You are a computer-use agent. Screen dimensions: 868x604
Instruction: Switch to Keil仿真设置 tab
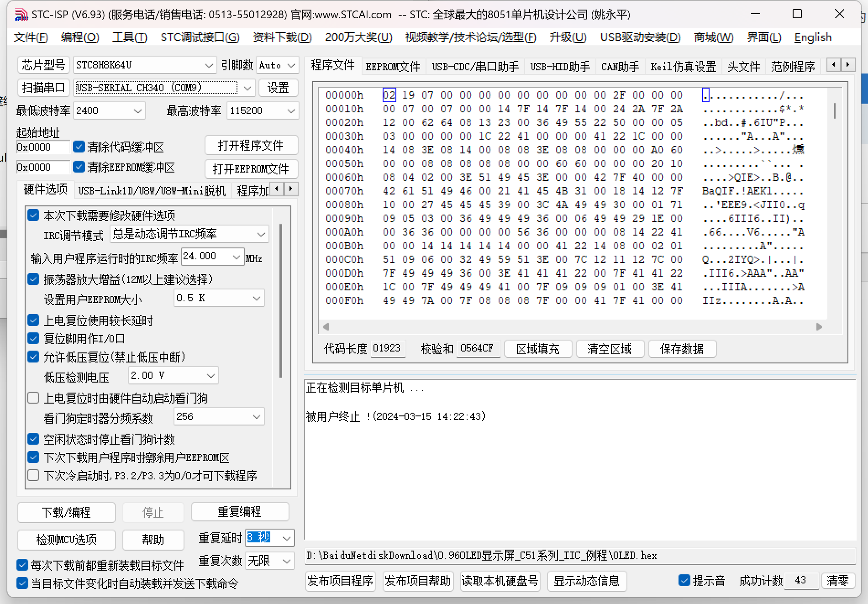pyautogui.click(x=683, y=67)
